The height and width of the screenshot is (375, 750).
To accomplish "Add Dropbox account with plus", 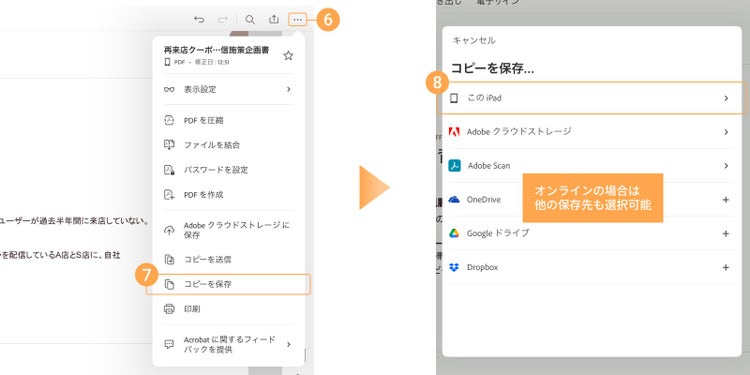I will pyautogui.click(x=726, y=267).
